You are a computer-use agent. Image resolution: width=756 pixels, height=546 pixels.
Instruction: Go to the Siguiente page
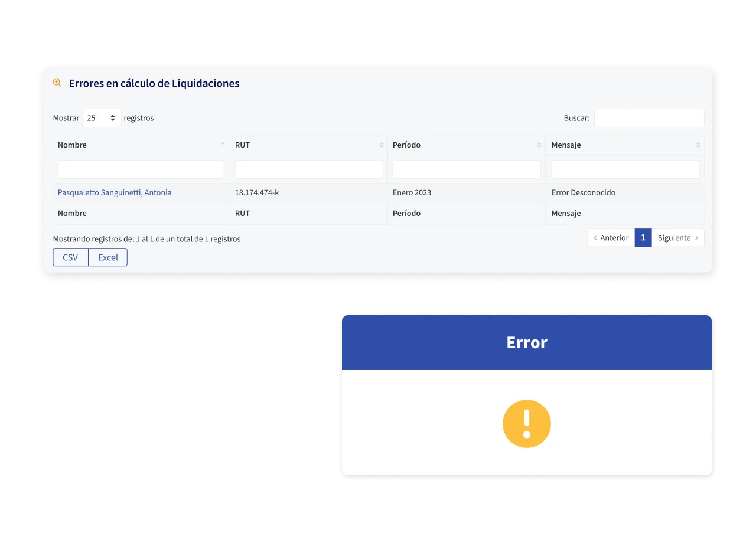(x=678, y=238)
